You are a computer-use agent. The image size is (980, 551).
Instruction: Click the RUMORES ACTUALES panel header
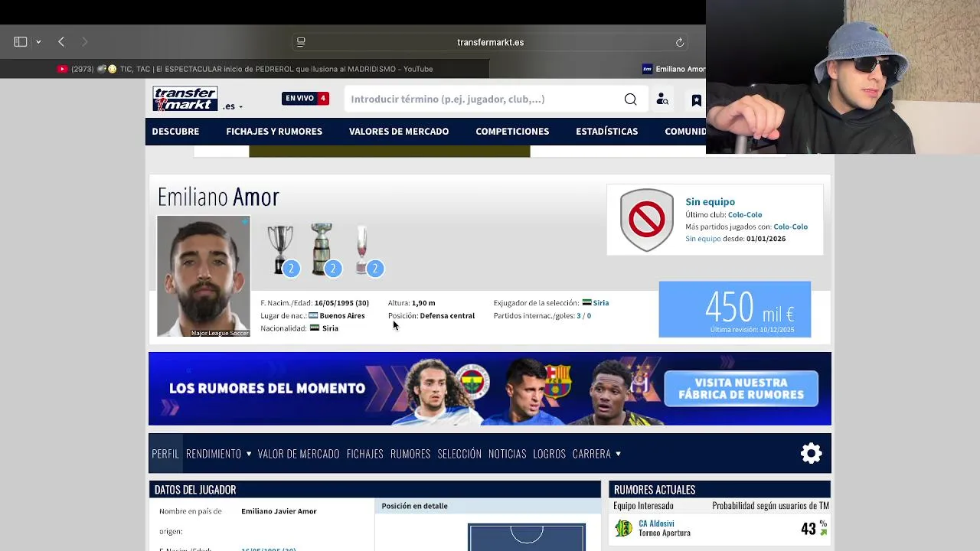pyautogui.click(x=720, y=490)
